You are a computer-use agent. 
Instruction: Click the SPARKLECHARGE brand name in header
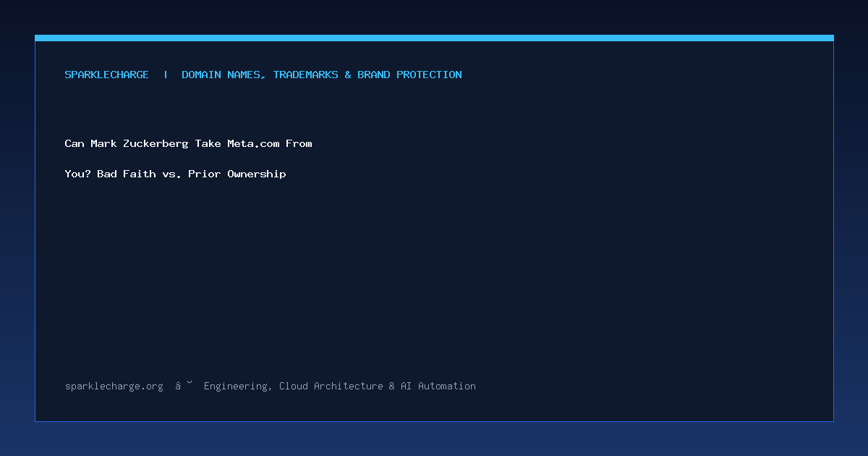107,75
